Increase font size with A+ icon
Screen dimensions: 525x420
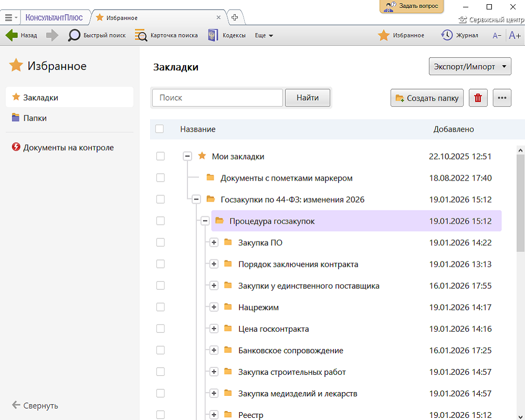(514, 35)
